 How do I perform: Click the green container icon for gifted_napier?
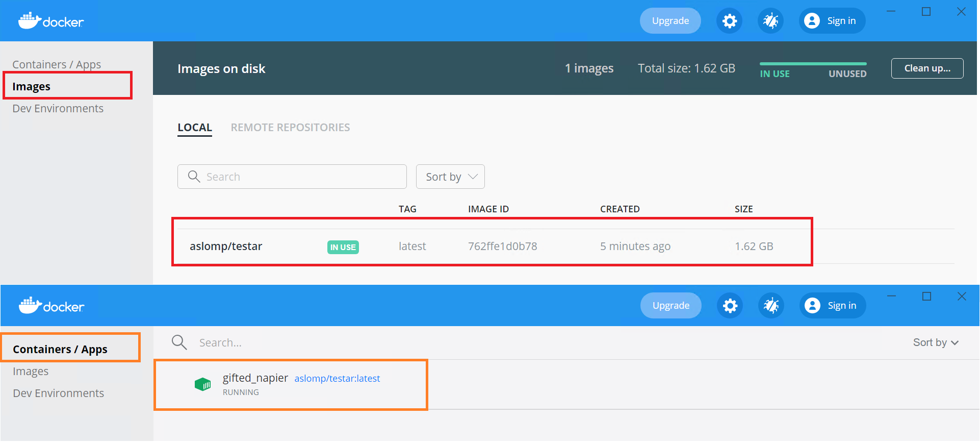click(203, 384)
